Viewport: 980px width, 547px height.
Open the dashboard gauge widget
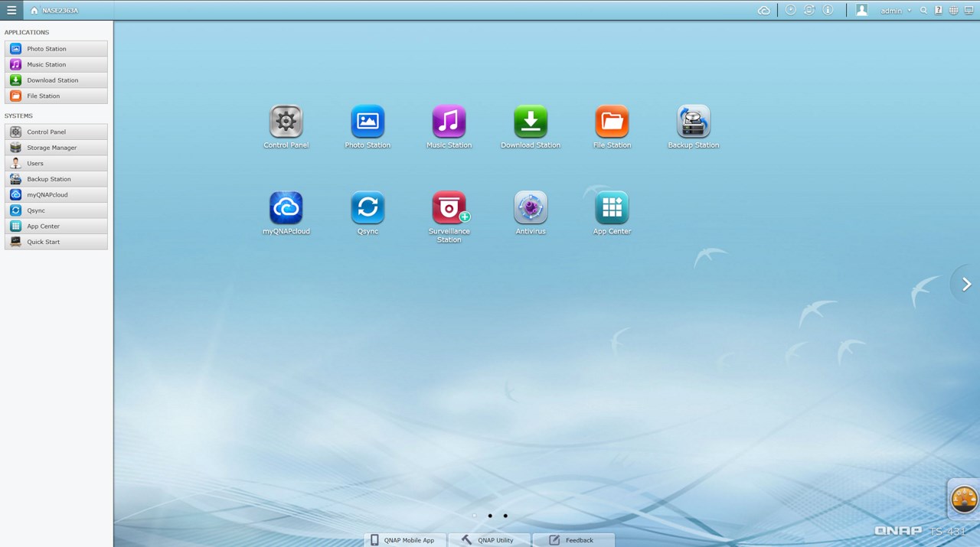pos(964,500)
